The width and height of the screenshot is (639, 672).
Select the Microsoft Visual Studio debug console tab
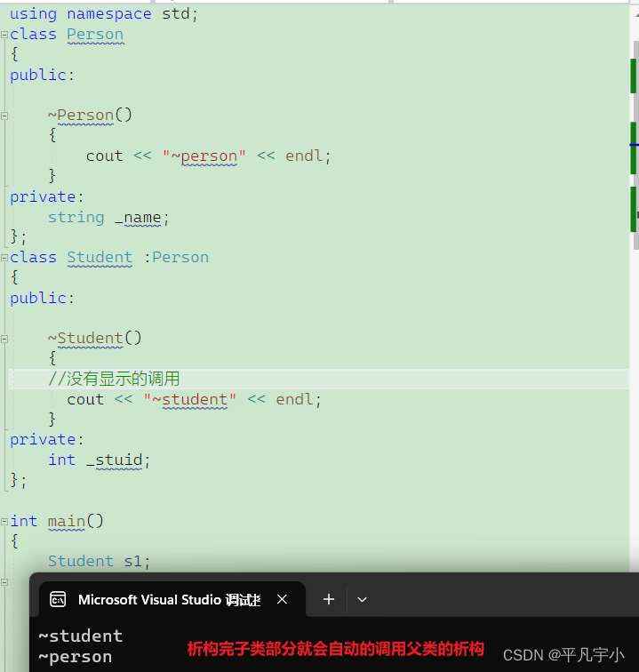point(172,599)
